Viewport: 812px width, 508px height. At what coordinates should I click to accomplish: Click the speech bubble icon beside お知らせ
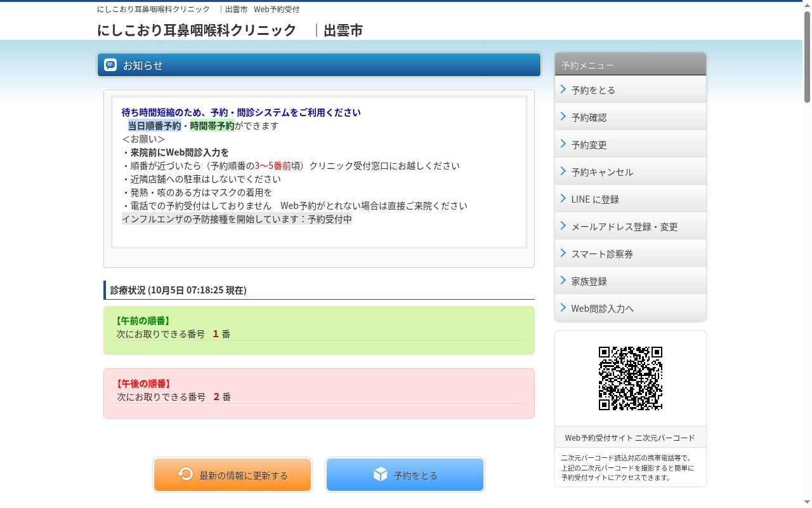pos(110,65)
